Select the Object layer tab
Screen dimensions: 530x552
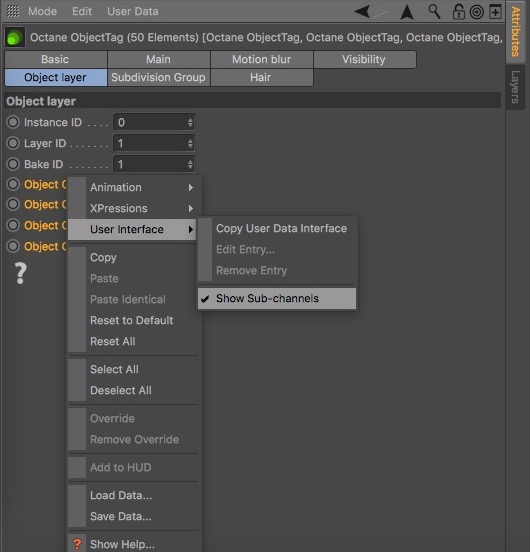coord(56,77)
